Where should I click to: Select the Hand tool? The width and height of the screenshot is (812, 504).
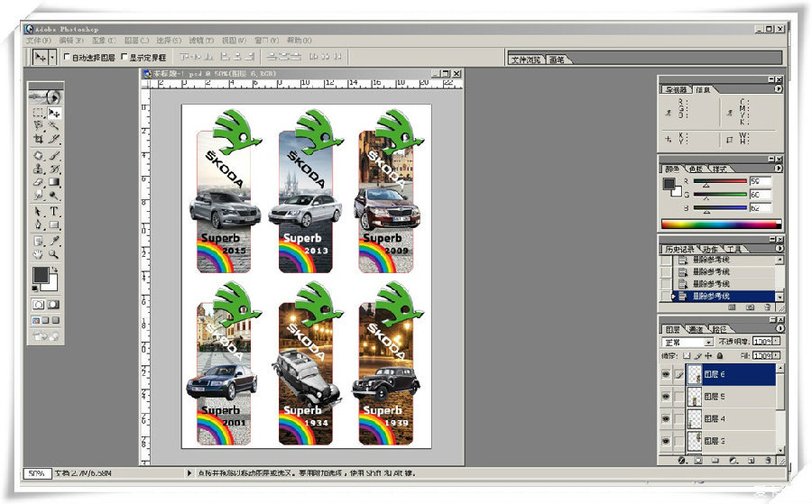tap(38, 254)
